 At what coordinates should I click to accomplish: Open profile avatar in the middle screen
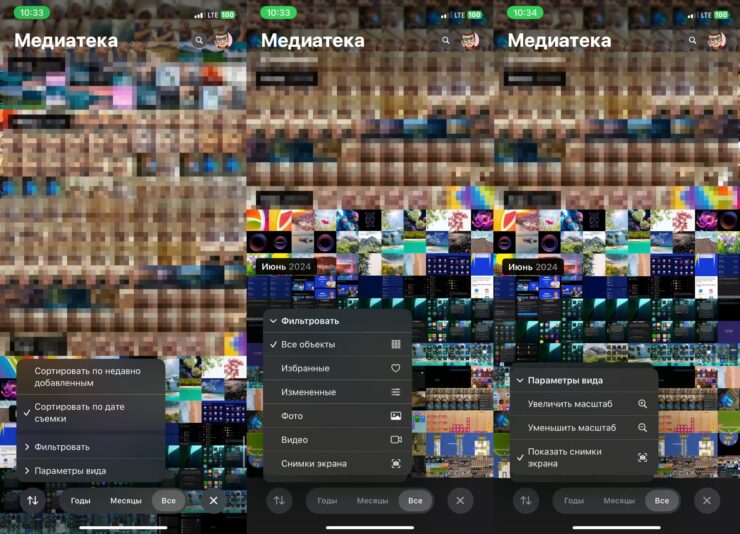click(x=470, y=41)
